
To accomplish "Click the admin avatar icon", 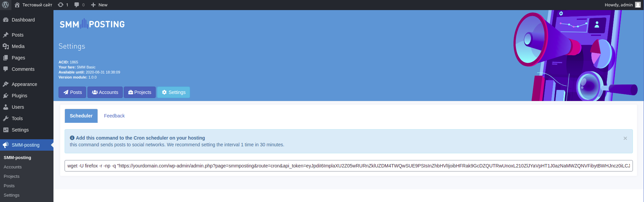I will (x=638, y=5).
